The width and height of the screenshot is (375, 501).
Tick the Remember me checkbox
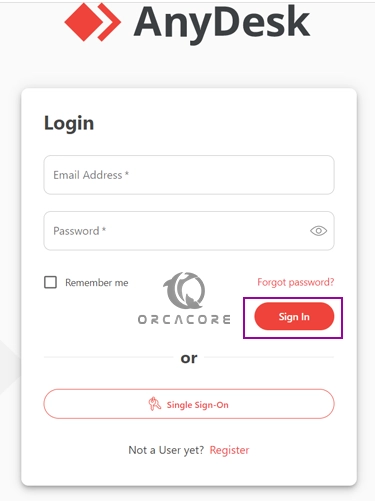pyautogui.click(x=50, y=282)
